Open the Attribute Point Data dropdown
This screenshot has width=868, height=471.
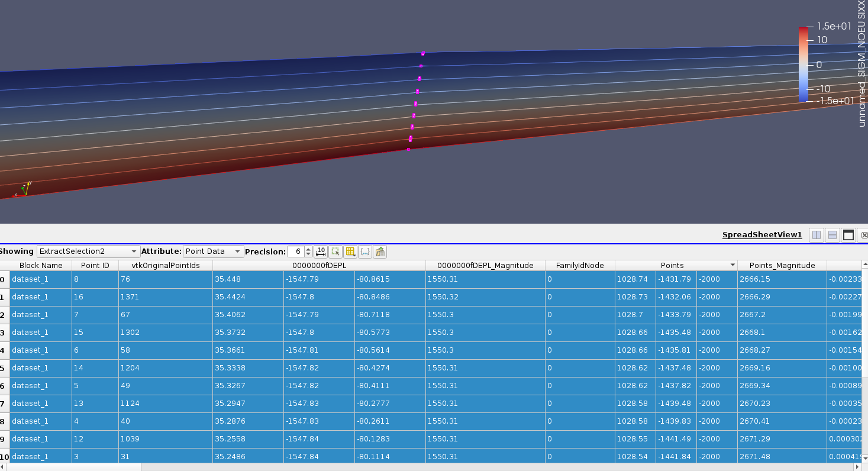(213, 251)
